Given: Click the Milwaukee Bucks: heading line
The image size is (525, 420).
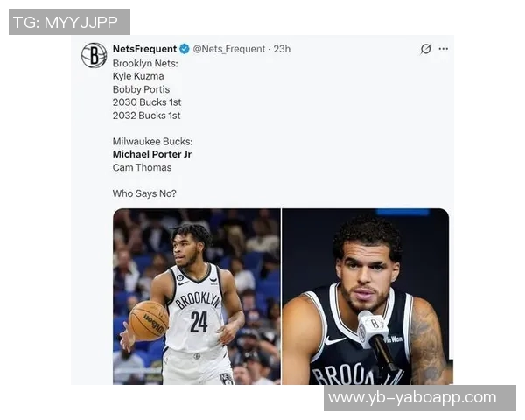Looking at the screenshot, I should (x=152, y=142).
